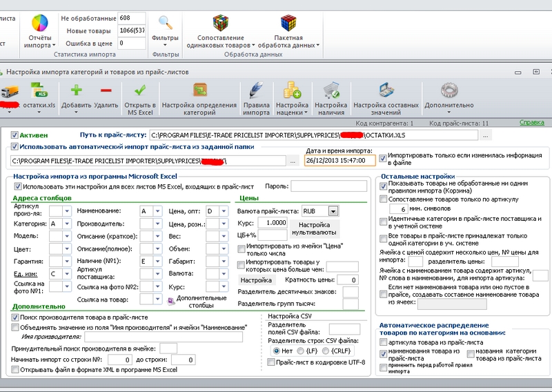This screenshot has height=392, width=552.
Task: Select the {LF} row separator radio button
Action: coord(300,351)
